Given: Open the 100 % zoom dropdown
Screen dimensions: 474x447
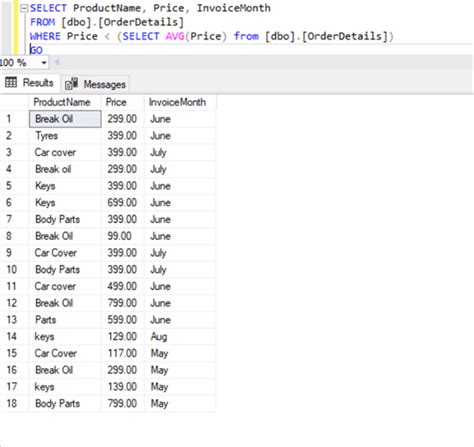Looking at the screenshot, I should pyautogui.click(x=44, y=63).
